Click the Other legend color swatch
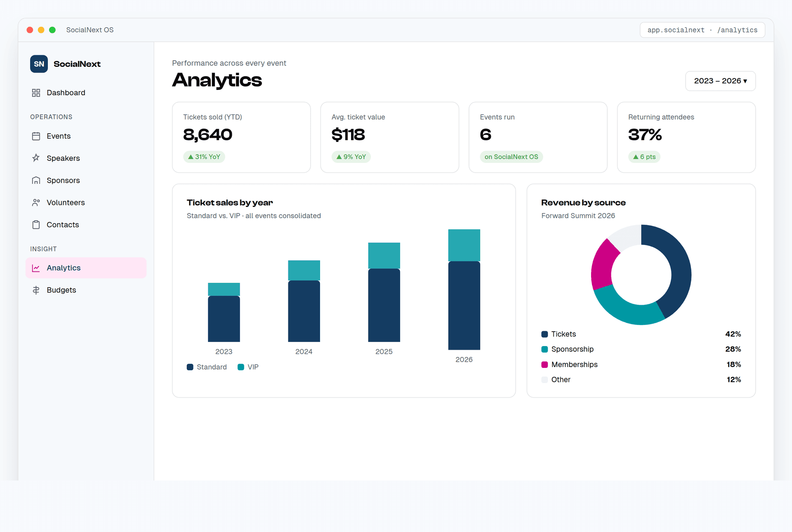Viewport: 792px width, 532px height. [x=544, y=380]
